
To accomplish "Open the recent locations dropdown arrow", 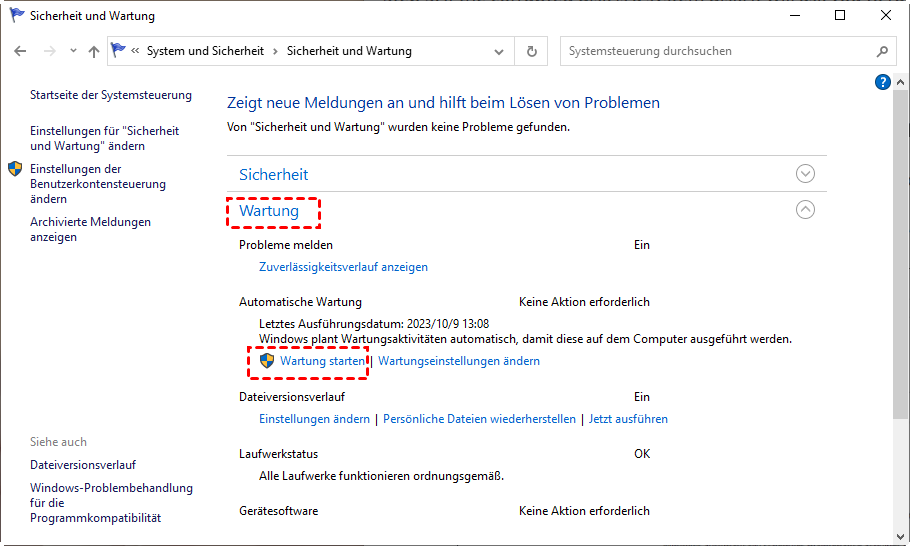I will pos(73,51).
